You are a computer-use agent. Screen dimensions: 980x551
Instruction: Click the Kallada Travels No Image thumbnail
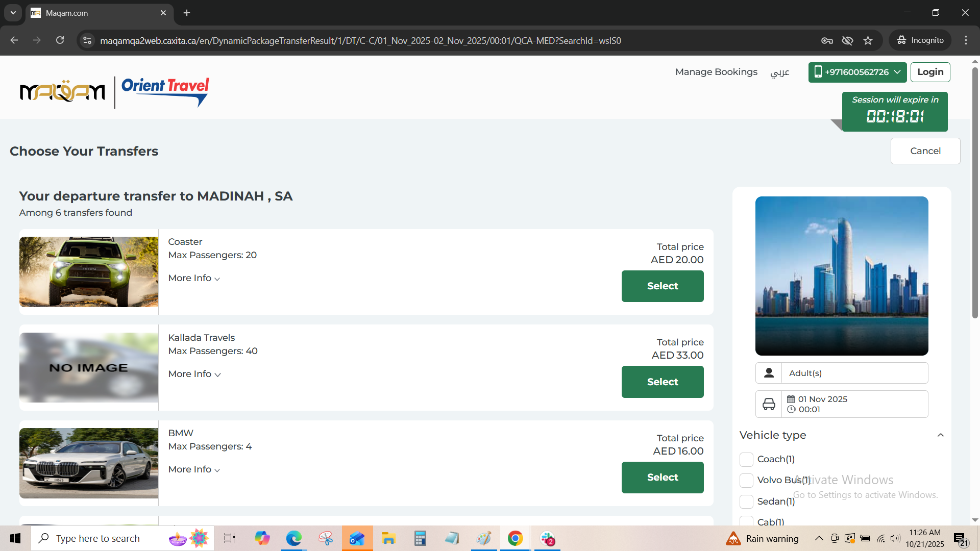tap(89, 367)
